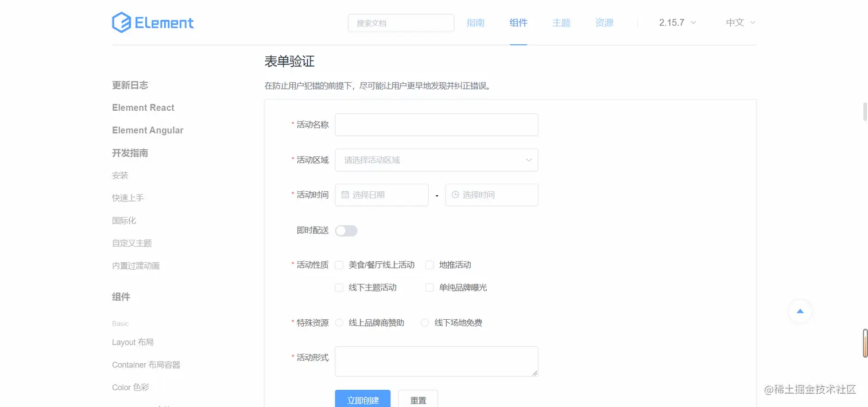Open the 选择日期 date picker

pyautogui.click(x=382, y=195)
